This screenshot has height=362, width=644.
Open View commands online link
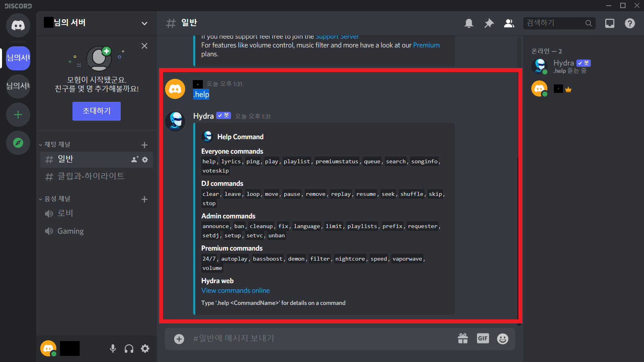point(235,291)
